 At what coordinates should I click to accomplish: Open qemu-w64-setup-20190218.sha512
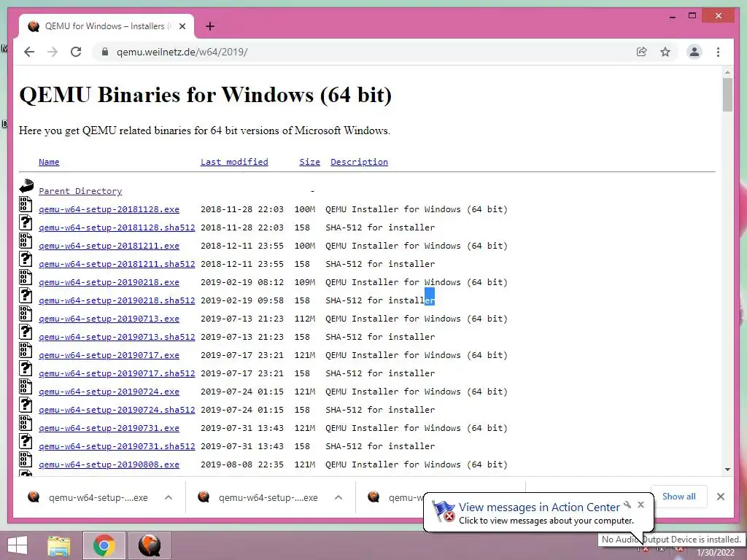tap(117, 300)
